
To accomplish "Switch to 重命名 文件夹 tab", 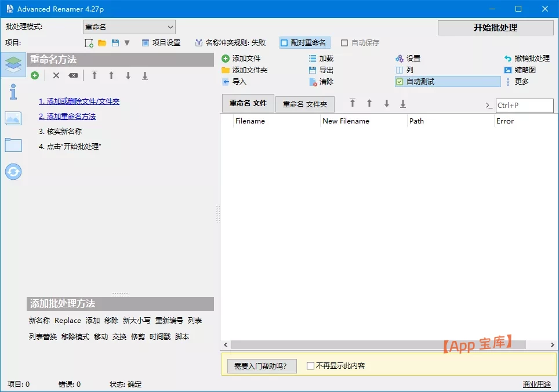I will point(305,104).
